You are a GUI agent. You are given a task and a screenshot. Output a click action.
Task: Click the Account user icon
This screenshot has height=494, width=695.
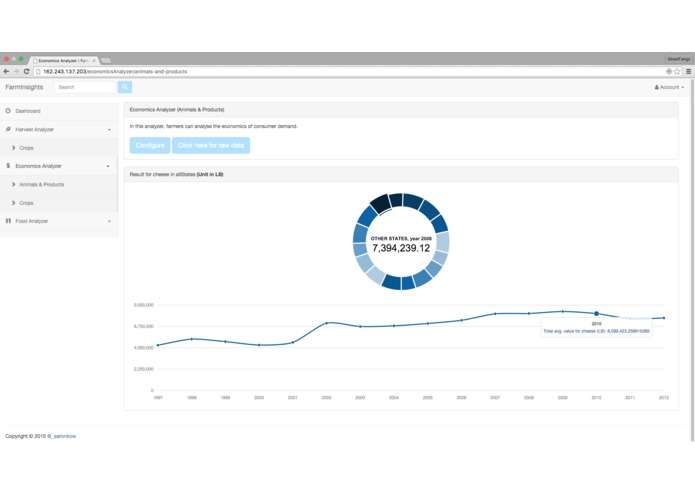click(656, 87)
